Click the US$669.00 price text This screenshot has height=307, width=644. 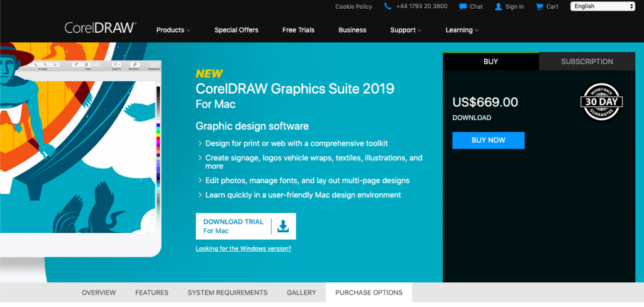pos(485,102)
